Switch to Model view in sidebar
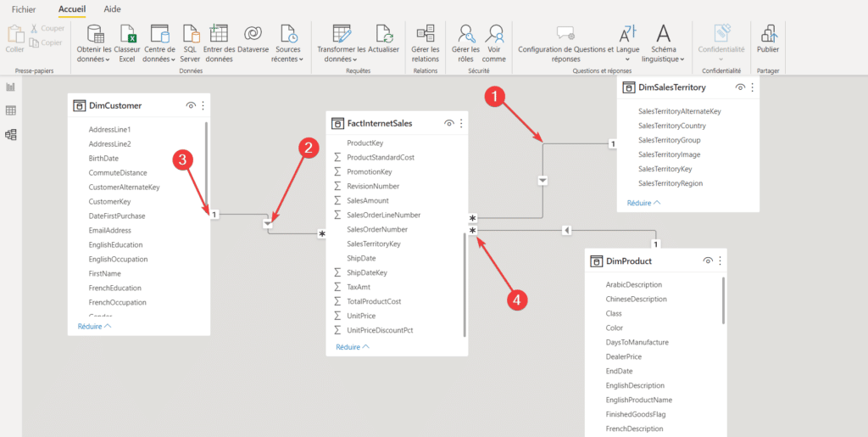This screenshot has height=437, width=868. (10, 134)
